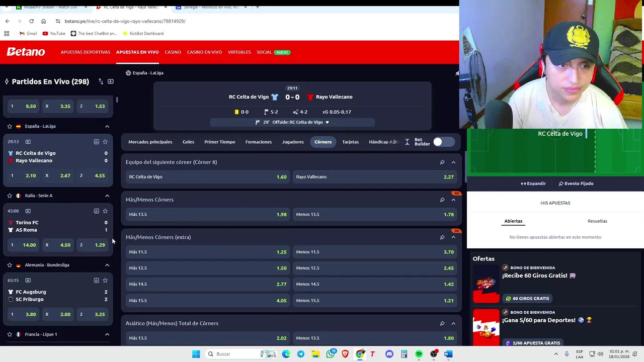Screen dimensions: 644x362
Task: Click browser reload button
Action: (31, 21)
